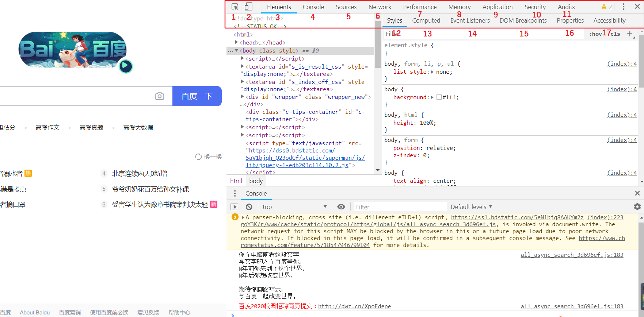Select the body breadcrumb item
The height and width of the screenshot is (317, 644).
pos(256,181)
